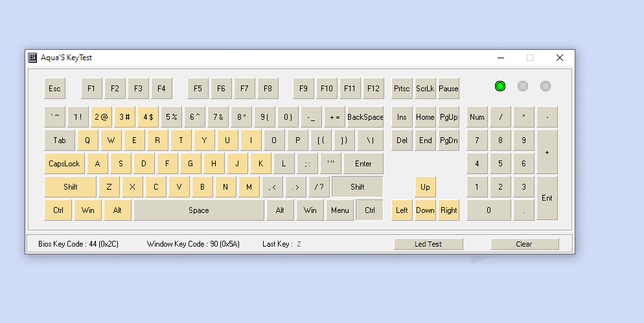This screenshot has width=644, height=323.
Task: Click the BackSpace key
Action: pos(365,117)
